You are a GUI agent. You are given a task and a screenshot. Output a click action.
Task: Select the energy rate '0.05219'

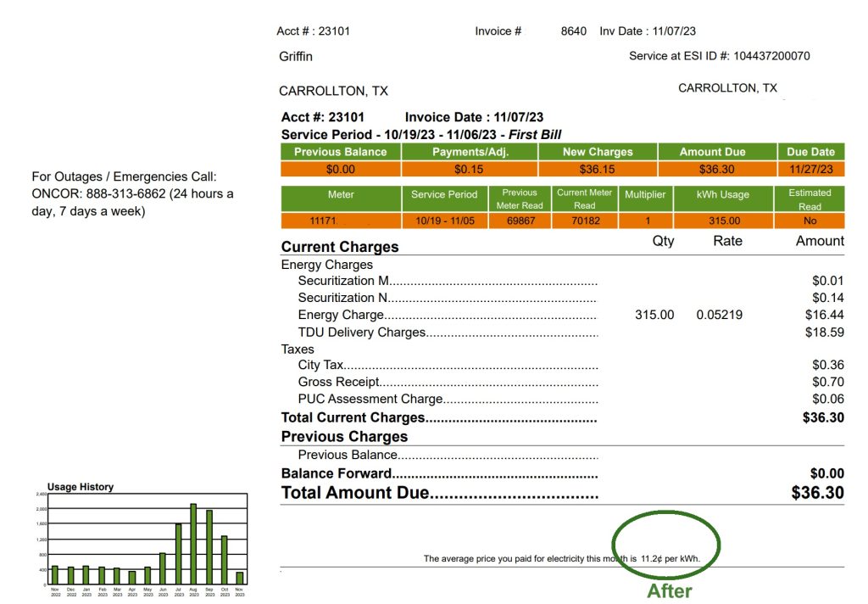coord(719,315)
